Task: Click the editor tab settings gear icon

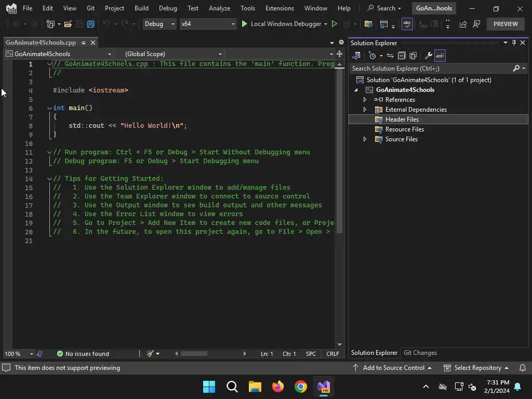Action: tap(341, 43)
